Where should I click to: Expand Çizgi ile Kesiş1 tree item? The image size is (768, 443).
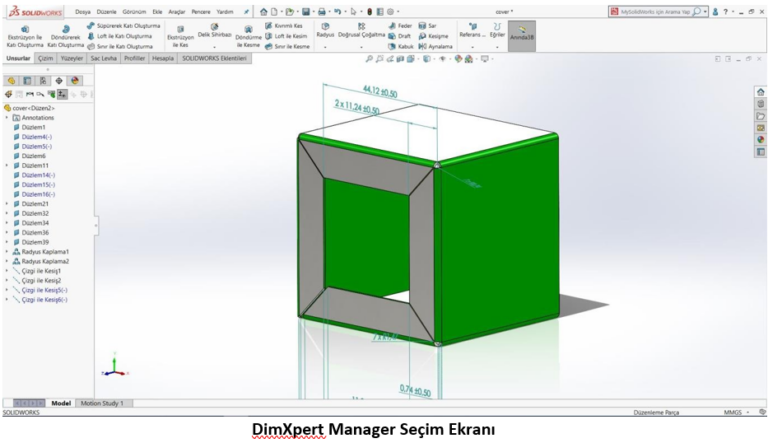6,271
